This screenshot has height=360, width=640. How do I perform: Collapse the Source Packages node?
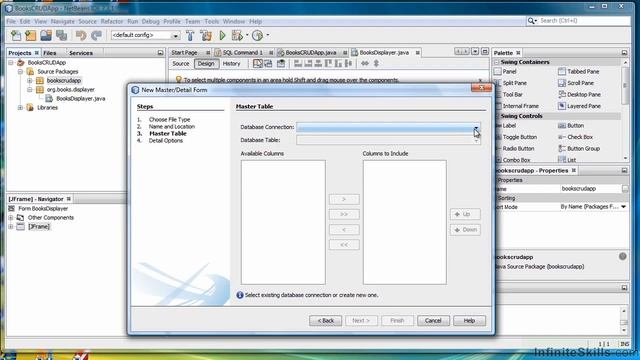point(20,71)
